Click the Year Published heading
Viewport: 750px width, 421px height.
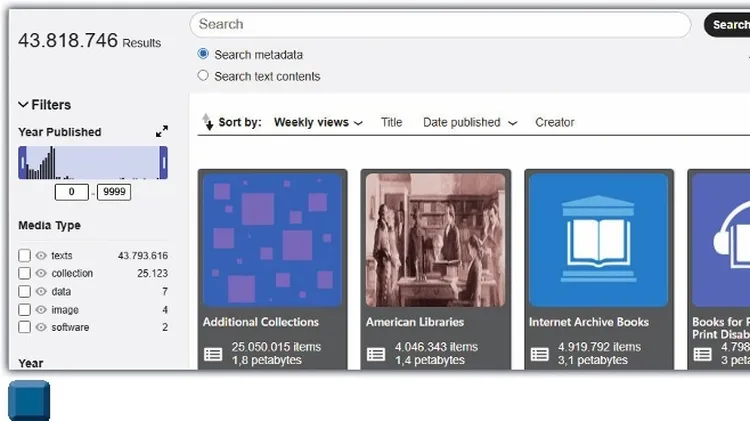(x=60, y=132)
